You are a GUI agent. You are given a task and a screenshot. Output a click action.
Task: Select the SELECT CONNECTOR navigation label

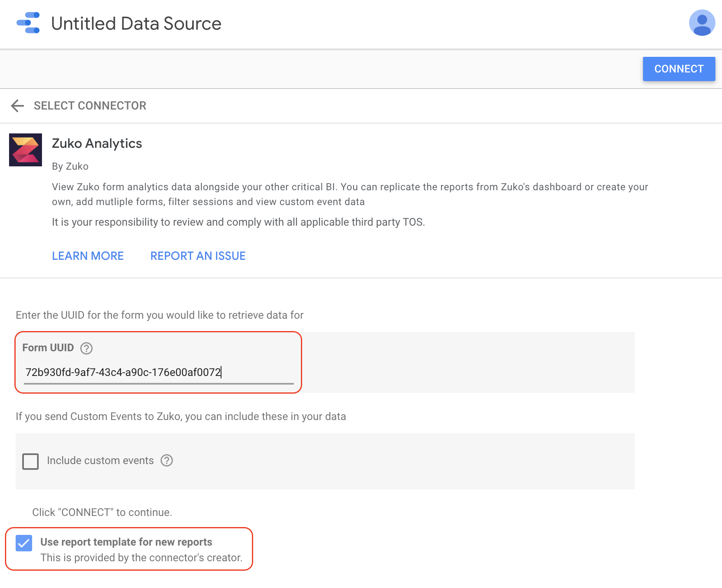90,106
